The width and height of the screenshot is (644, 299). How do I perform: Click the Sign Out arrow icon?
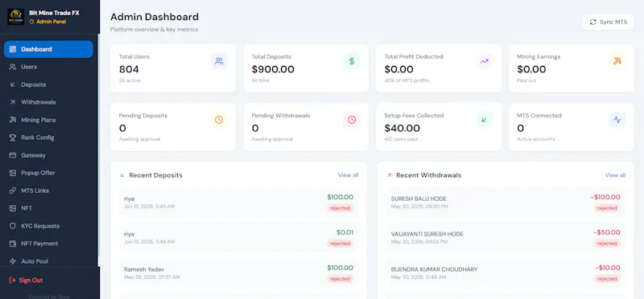12,281
